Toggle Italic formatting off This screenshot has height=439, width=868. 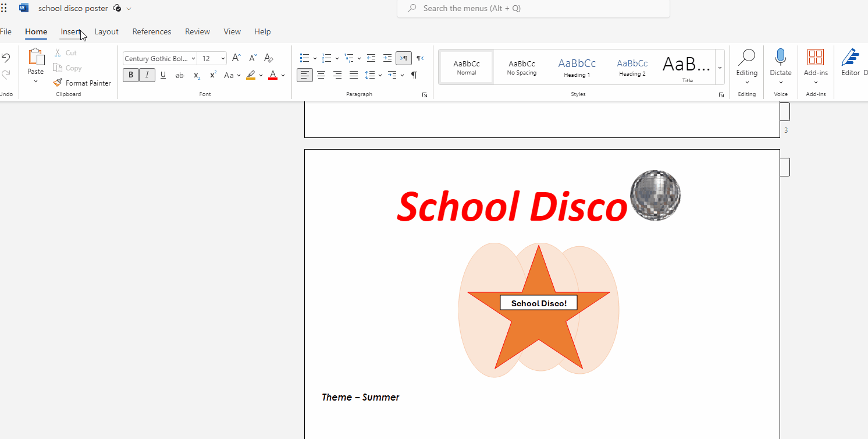pos(147,75)
